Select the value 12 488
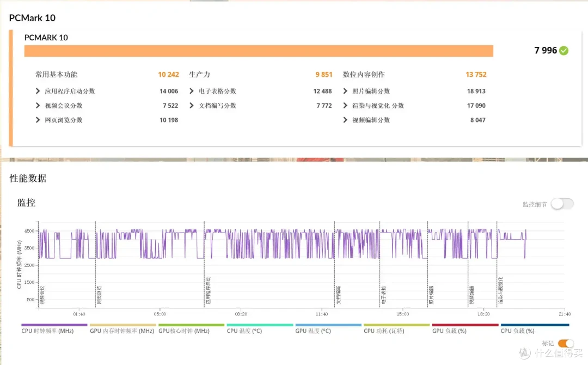The width and height of the screenshot is (588, 365). [x=322, y=91]
